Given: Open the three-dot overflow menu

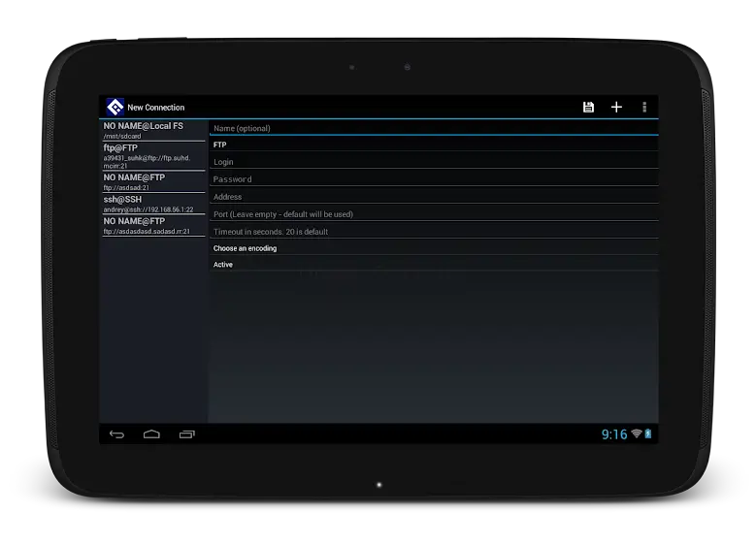Looking at the screenshot, I should point(644,107).
